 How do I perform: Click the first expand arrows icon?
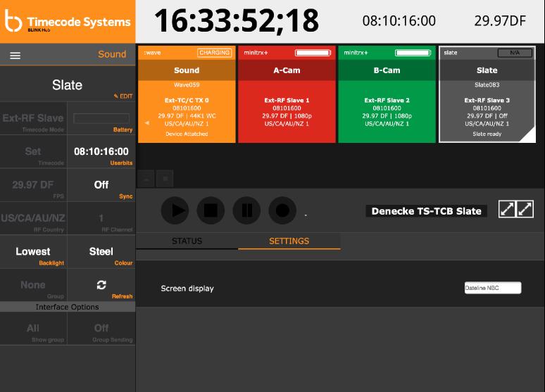pyautogui.click(x=507, y=209)
